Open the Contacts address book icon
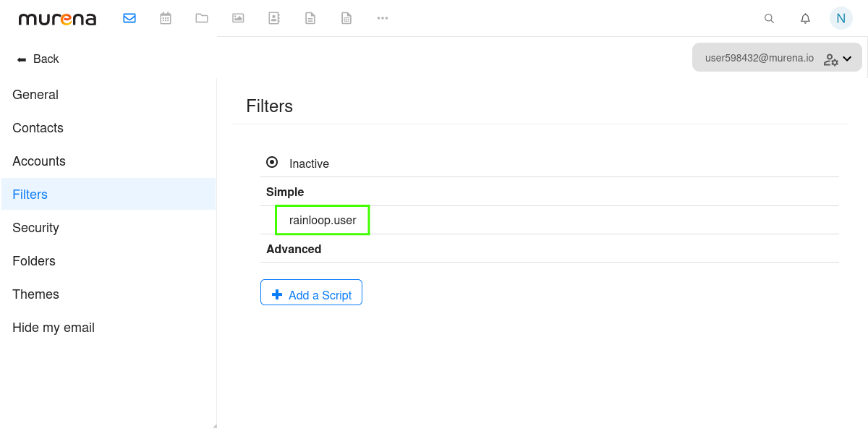This screenshot has width=868, height=434. click(x=274, y=18)
